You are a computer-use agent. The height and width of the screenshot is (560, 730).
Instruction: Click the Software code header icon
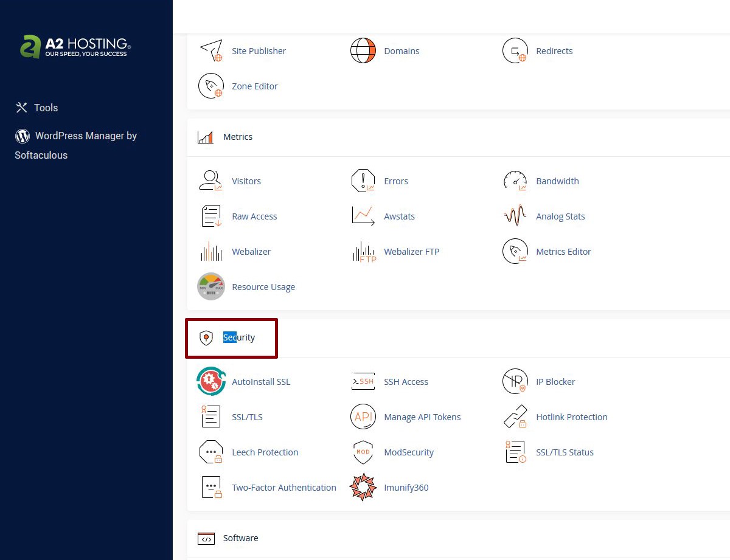[206, 539]
